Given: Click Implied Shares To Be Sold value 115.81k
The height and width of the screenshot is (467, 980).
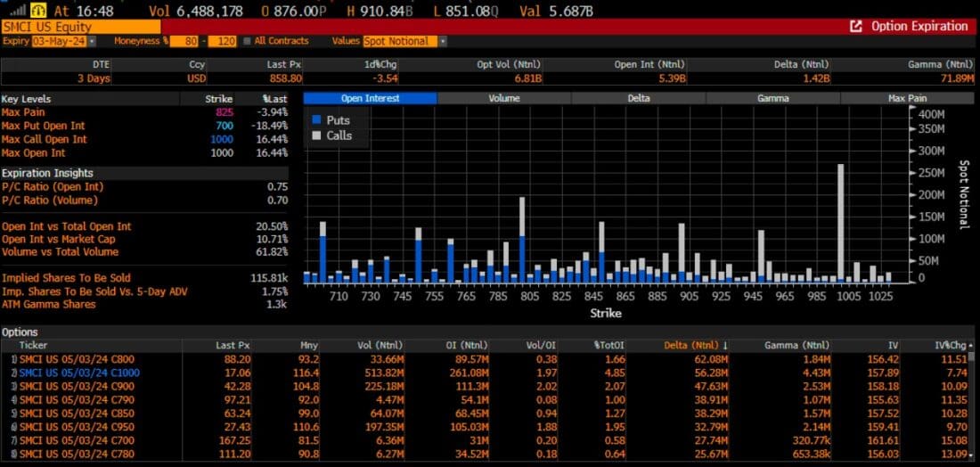Looking at the screenshot, I should [269, 278].
